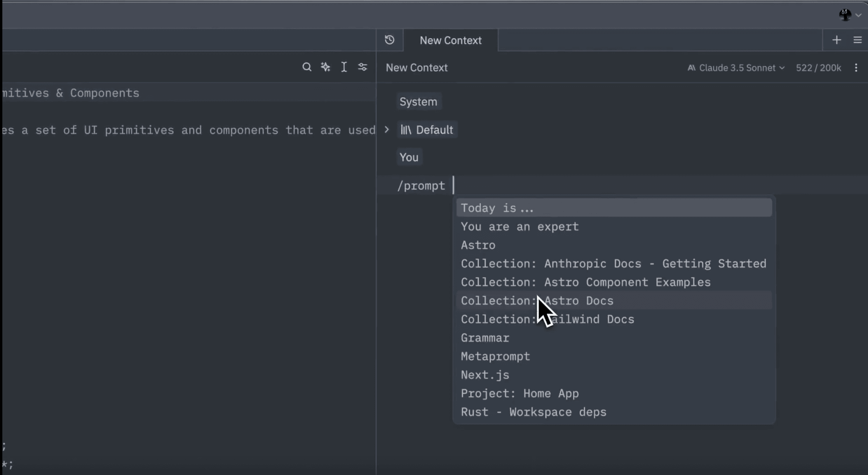Click inside the /prompt input field
The width and height of the screenshot is (868, 475).
[486, 185]
